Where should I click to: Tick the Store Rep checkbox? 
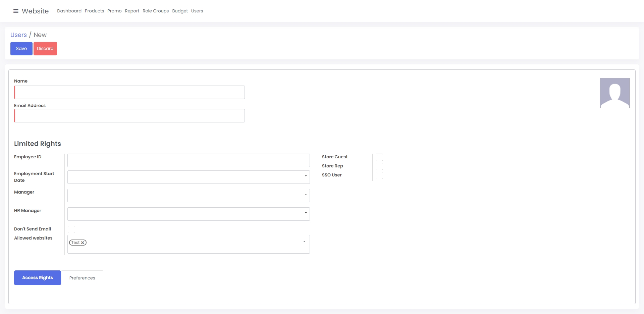379,166
